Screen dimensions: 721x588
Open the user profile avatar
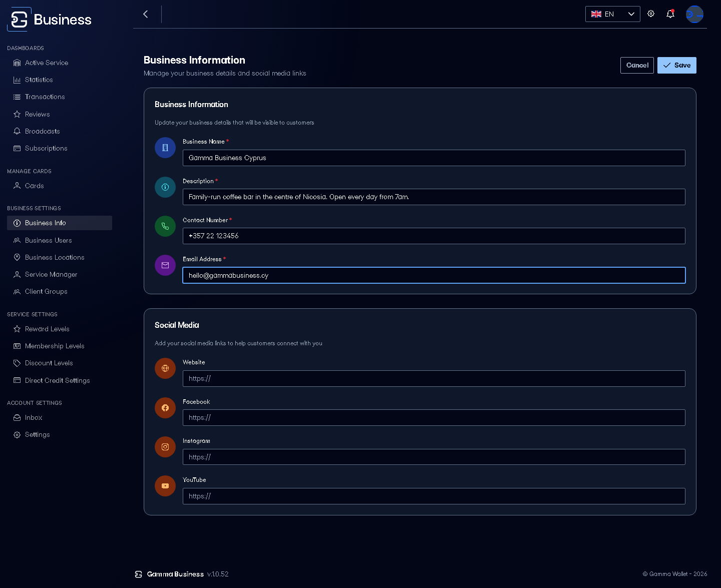[694, 14]
